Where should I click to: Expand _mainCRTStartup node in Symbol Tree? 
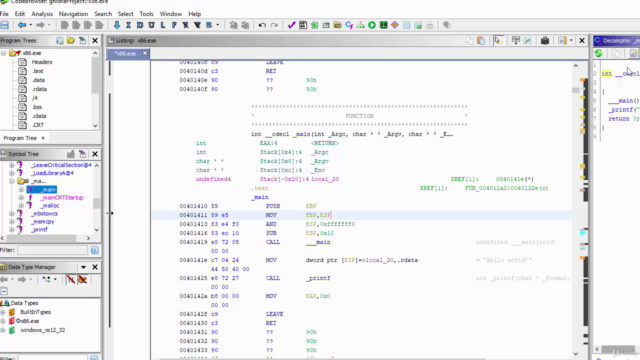pos(21,198)
